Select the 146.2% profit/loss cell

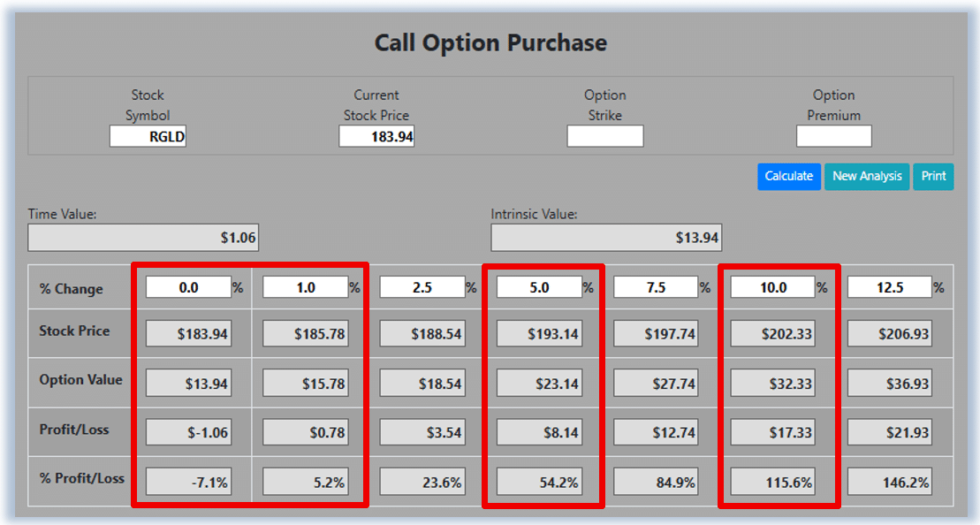(x=890, y=482)
